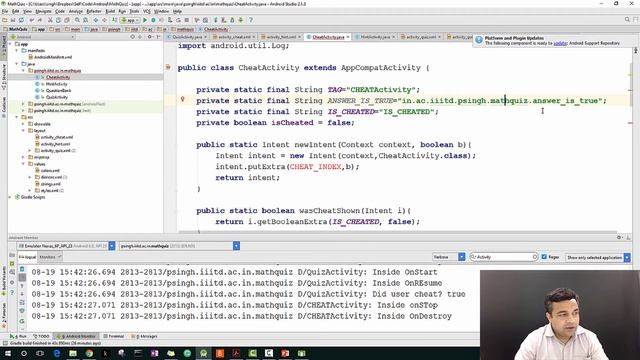Open the app run configuration dropdown

click(x=129, y=20)
